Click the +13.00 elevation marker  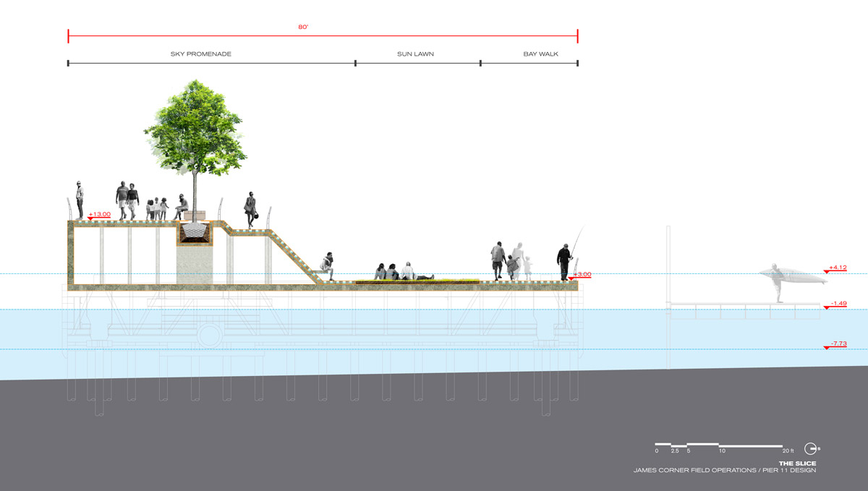point(99,215)
